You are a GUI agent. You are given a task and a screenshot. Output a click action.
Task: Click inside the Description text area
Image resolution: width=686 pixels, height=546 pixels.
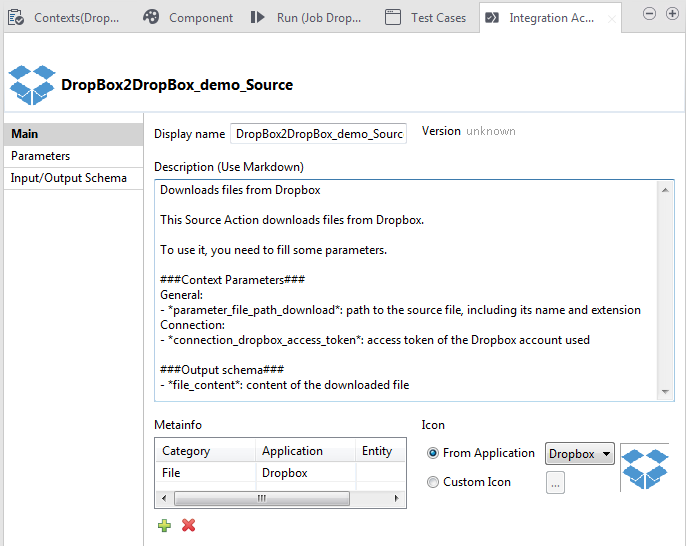tap(405, 290)
